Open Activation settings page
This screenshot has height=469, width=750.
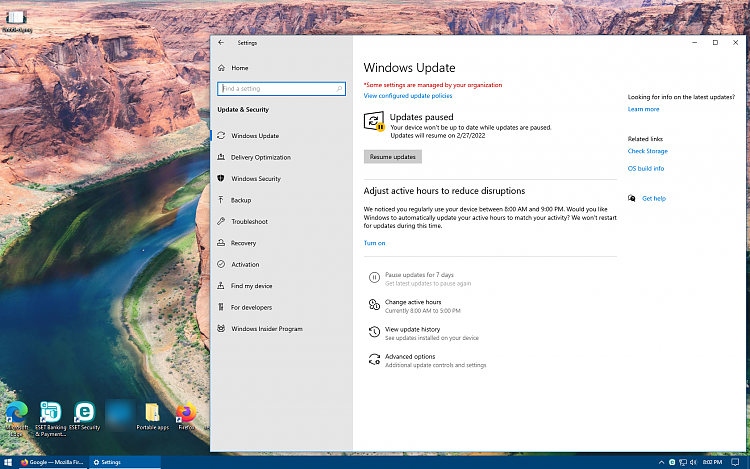pyautogui.click(x=245, y=265)
